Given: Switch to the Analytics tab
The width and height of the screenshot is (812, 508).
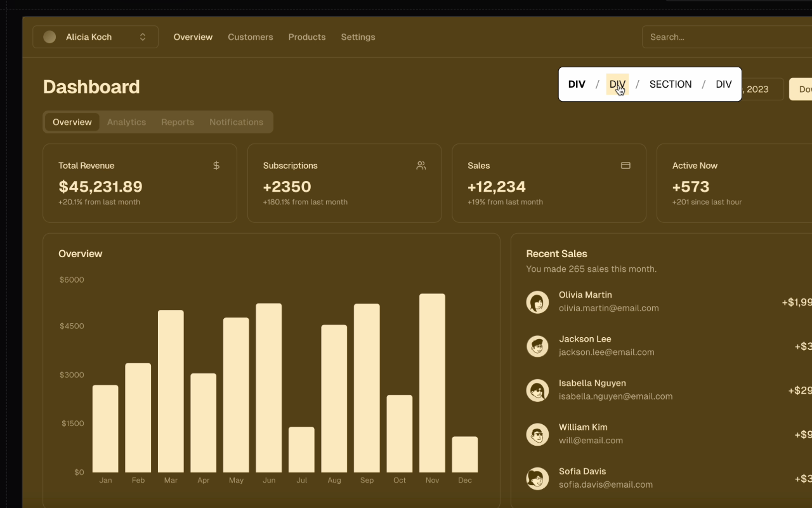Looking at the screenshot, I should pos(126,122).
